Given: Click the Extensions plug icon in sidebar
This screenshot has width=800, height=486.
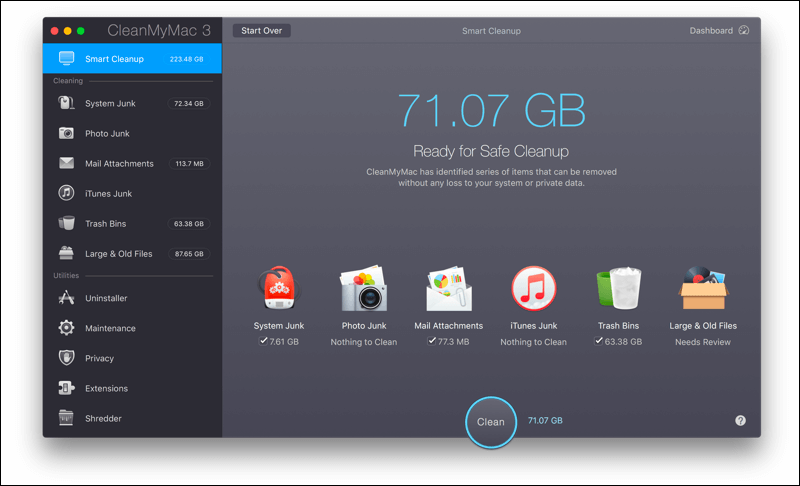Looking at the screenshot, I should (x=66, y=388).
